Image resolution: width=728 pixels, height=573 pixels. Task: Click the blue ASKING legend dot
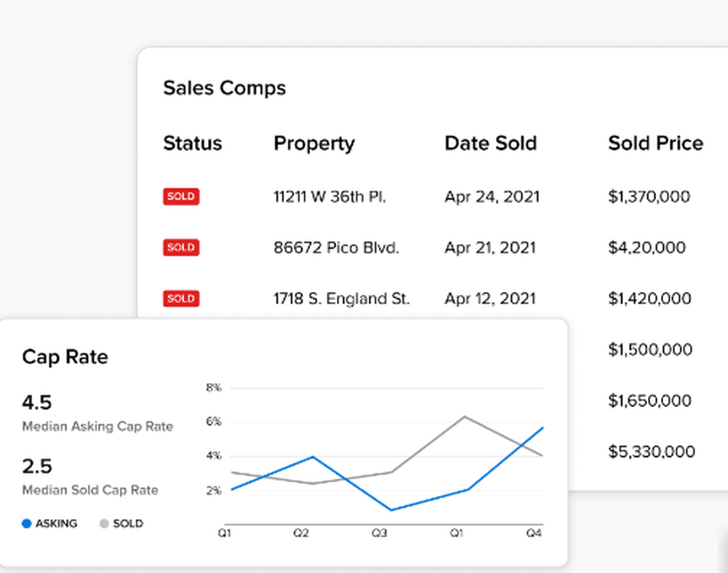click(x=27, y=523)
